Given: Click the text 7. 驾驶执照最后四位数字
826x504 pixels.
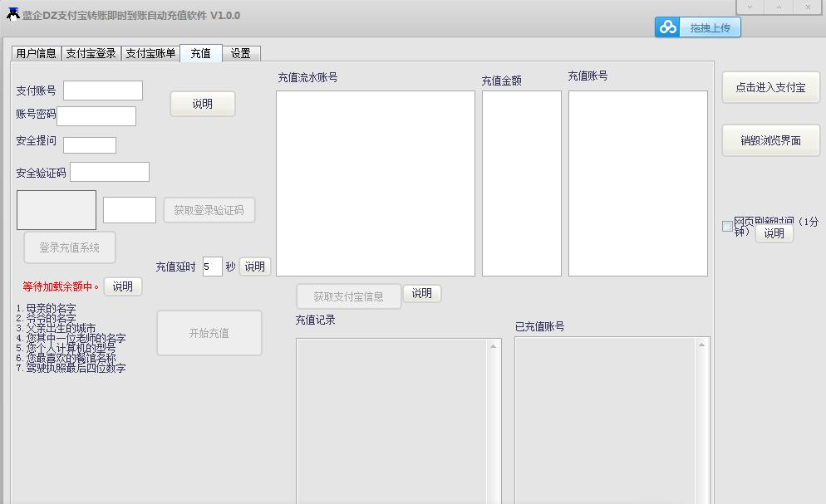Looking at the screenshot, I should 71,368.
